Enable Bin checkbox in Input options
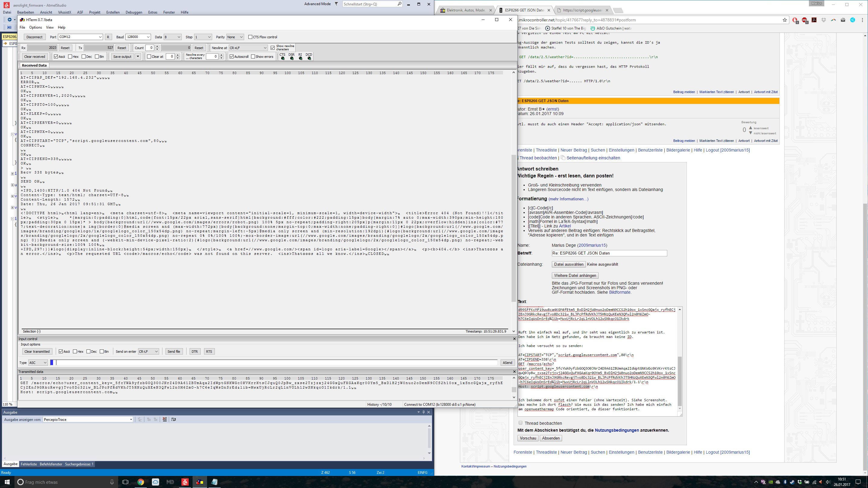This screenshot has width=868, height=488. (102, 351)
